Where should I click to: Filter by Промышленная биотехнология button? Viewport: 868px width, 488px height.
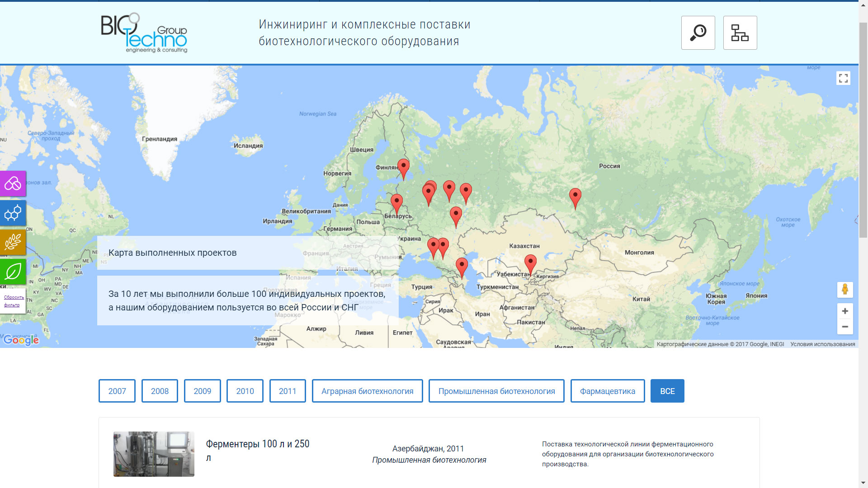click(496, 391)
